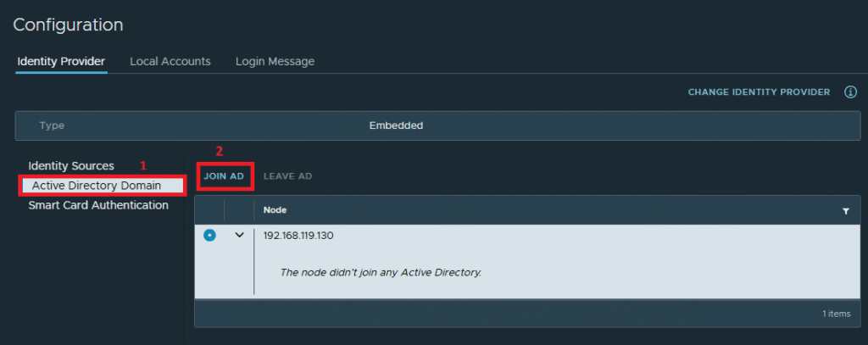Click the info icon beside Change Identity Provider

pos(850,92)
